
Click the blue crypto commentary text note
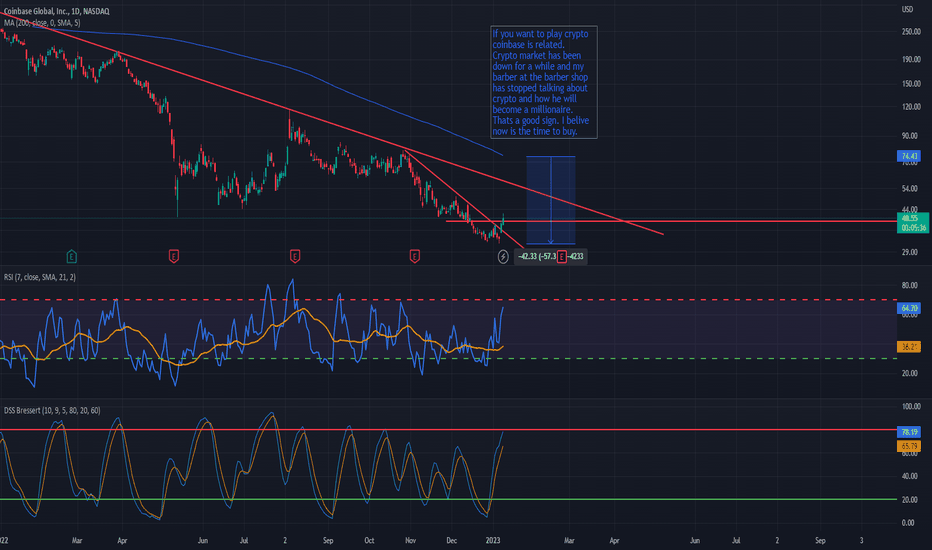[x=544, y=82]
